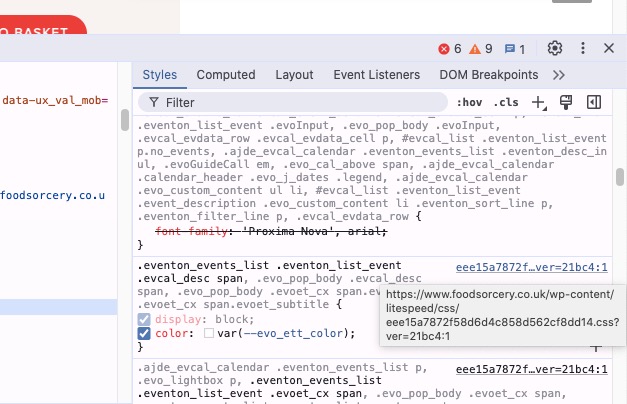This screenshot has height=404, width=627.
Task: Close the DevTools panel
Action: (x=609, y=48)
